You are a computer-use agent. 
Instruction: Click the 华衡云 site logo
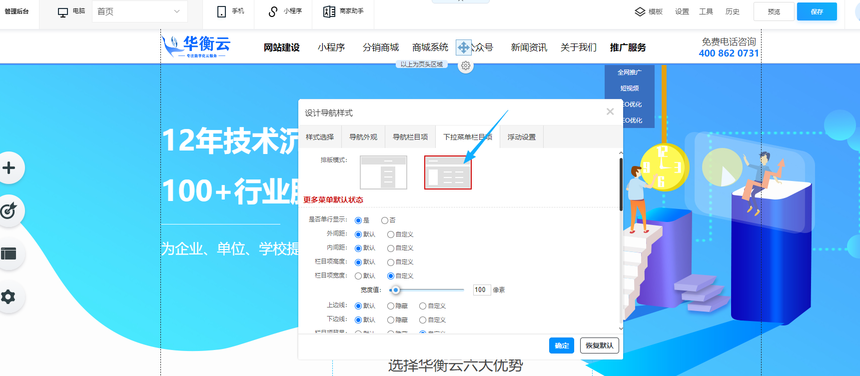[x=197, y=47]
